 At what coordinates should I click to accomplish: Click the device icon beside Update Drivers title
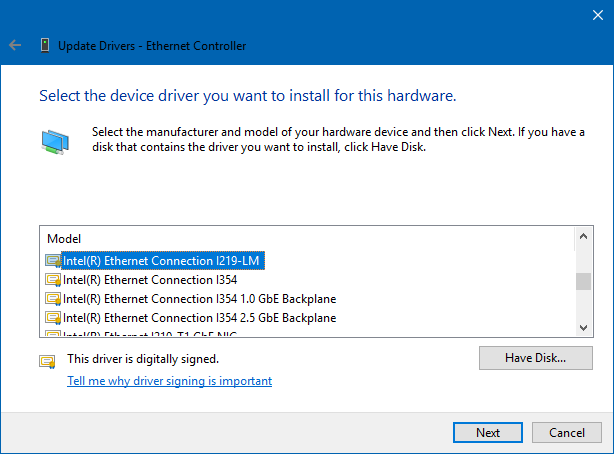[x=45, y=45]
